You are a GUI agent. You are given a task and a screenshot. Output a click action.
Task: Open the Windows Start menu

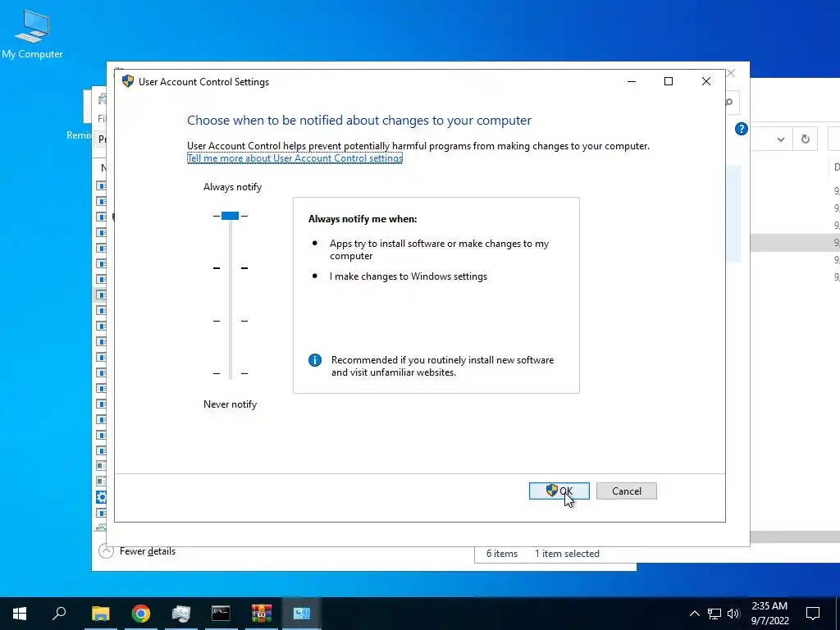point(20,614)
